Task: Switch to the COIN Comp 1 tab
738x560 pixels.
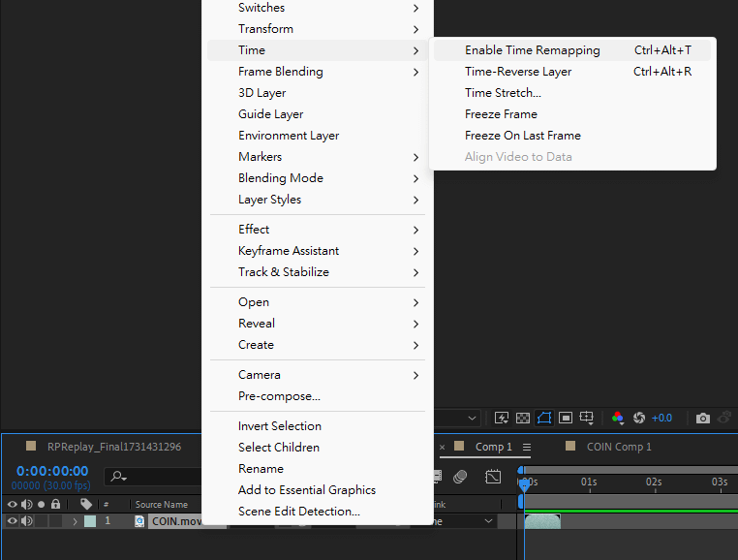Action: (618, 447)
